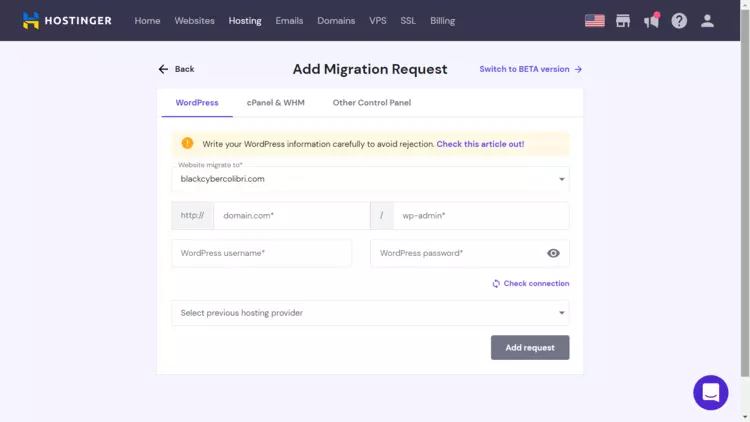Focus the domain.com input field
The width and height of the screenshot is (750, 422).
(x=292, y=215)
